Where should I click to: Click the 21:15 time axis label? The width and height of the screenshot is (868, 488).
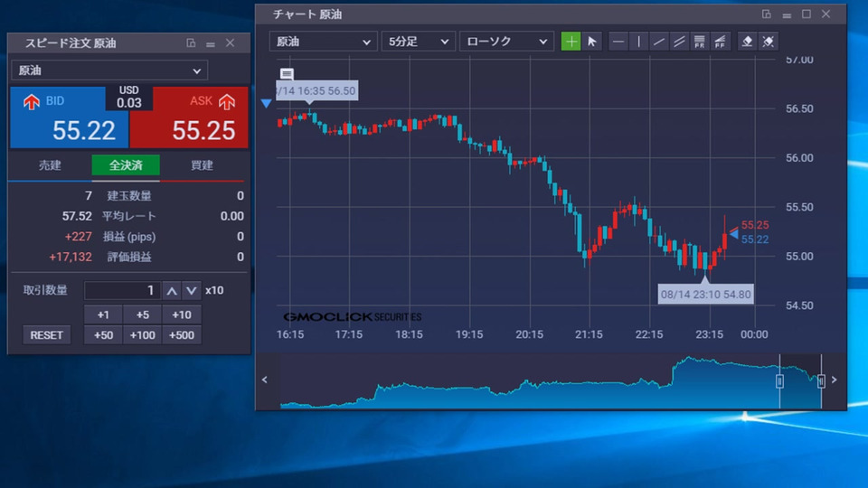[x=589, y=334]
